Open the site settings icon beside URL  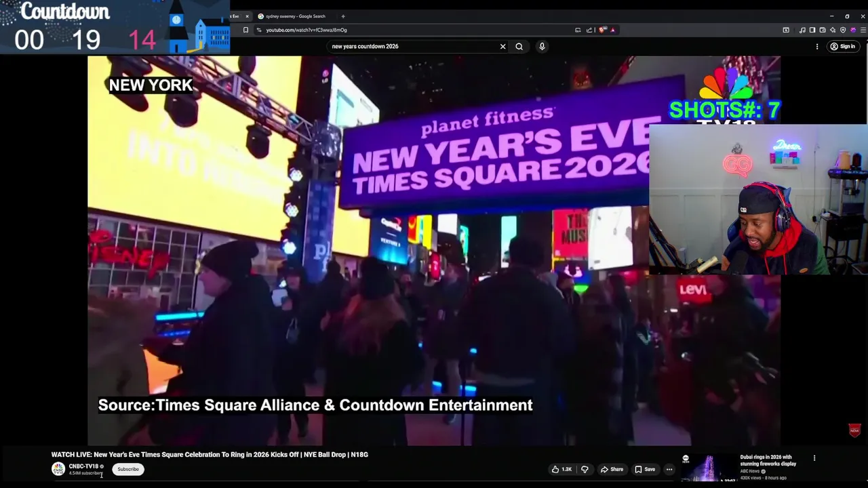click(259, 30)
